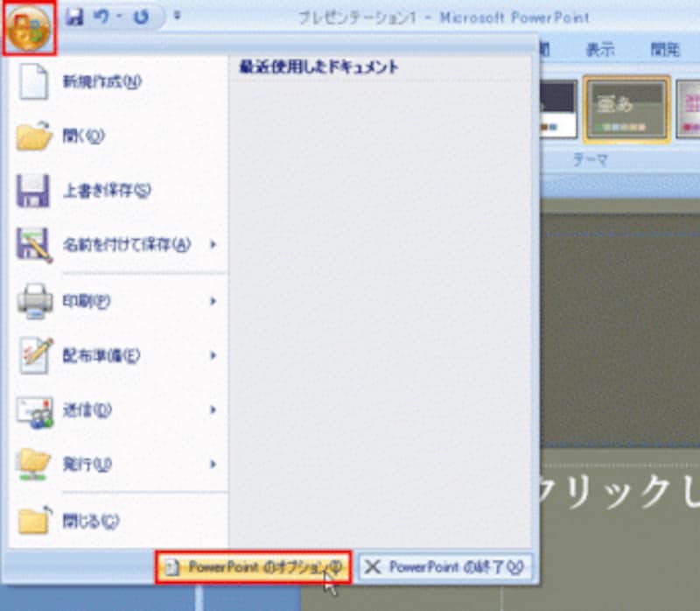Select 印刷(P) in the Office menu
700x611 pixels.
coord(87,301)
